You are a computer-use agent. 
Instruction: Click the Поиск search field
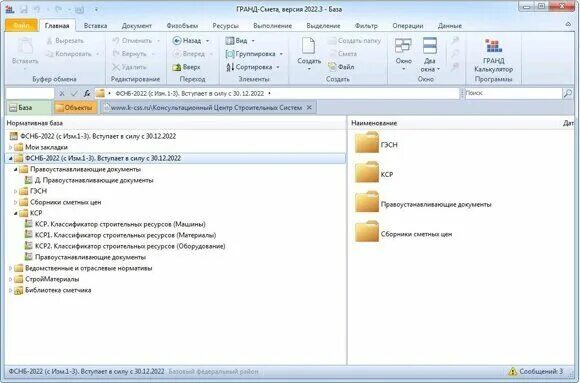(513, 93)
